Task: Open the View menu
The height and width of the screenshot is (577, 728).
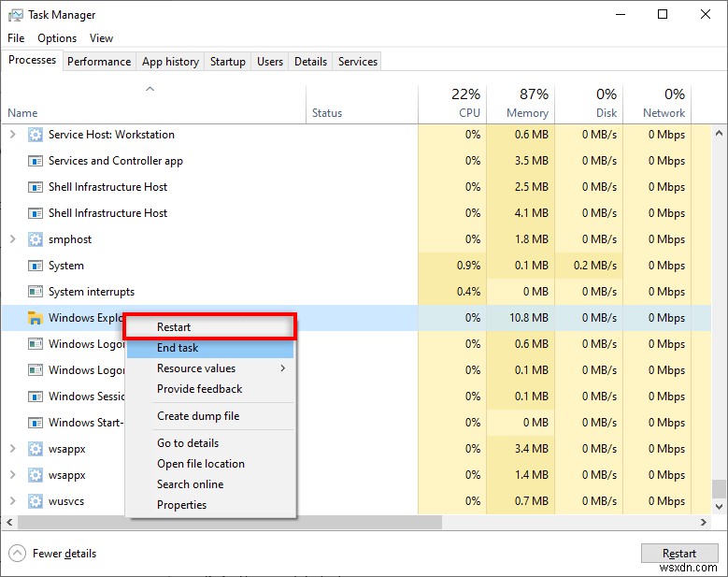Action: pyautogui.click(x=101, y=38)
